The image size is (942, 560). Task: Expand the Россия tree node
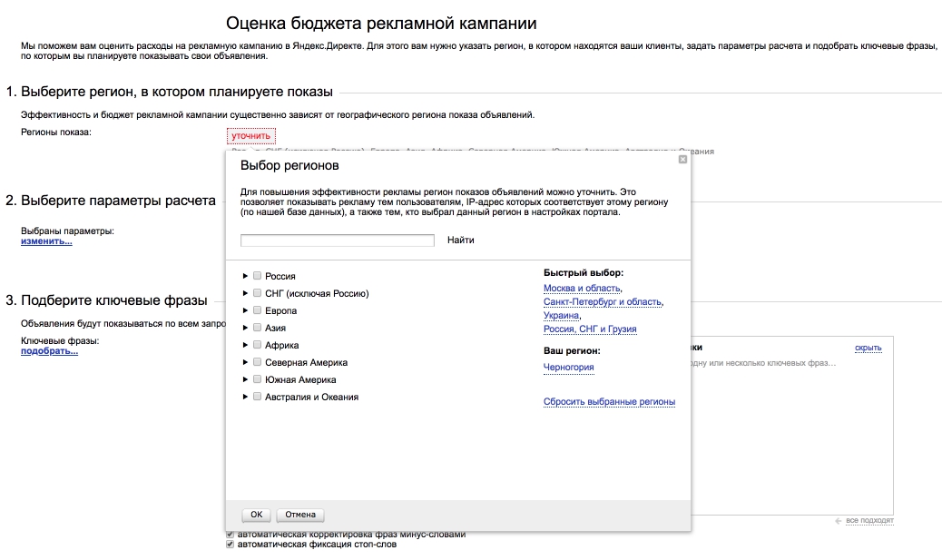click(245, 276)
